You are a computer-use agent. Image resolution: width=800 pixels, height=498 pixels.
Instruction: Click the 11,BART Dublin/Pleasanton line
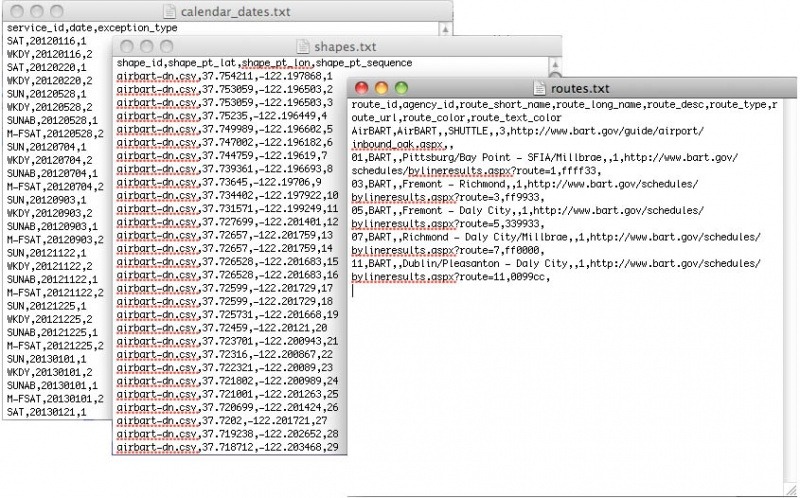coord(556,264)
